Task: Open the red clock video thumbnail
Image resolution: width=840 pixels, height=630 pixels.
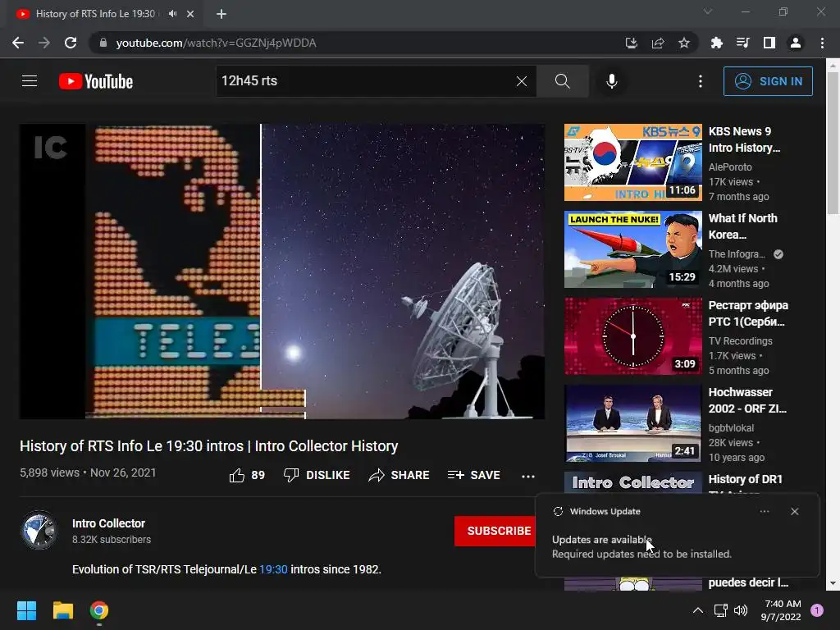Action: pos(632,336)
